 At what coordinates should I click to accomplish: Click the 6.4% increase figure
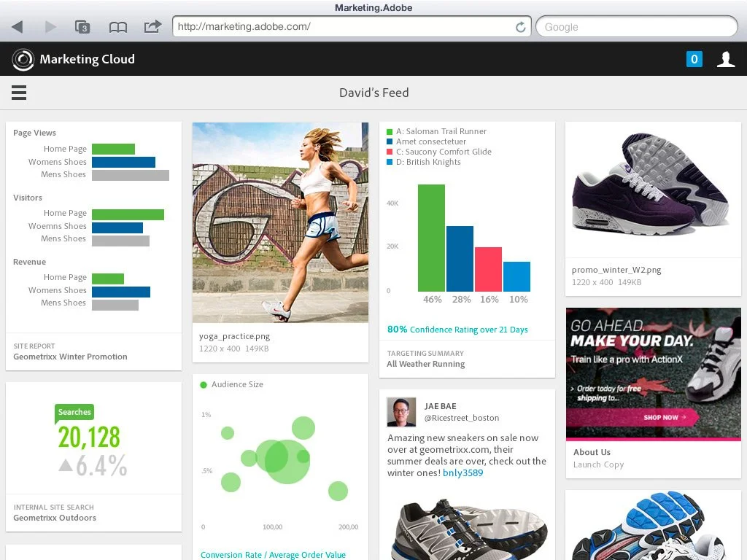click(93, 466)
